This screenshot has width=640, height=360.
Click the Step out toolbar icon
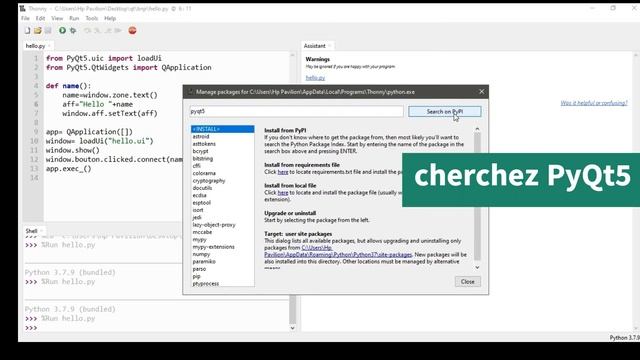tap(108, 31)
